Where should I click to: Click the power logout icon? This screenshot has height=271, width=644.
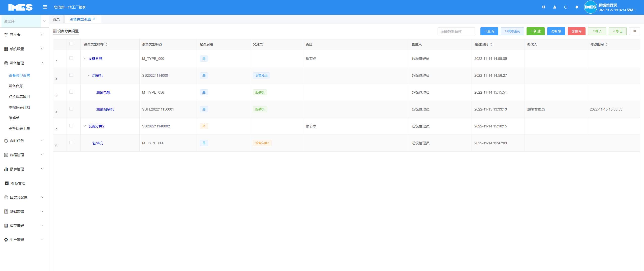[566, 7]
